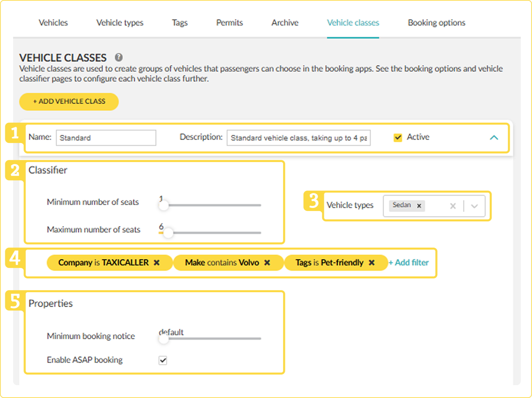Uncheck the Active checkbox

[398, 138]
